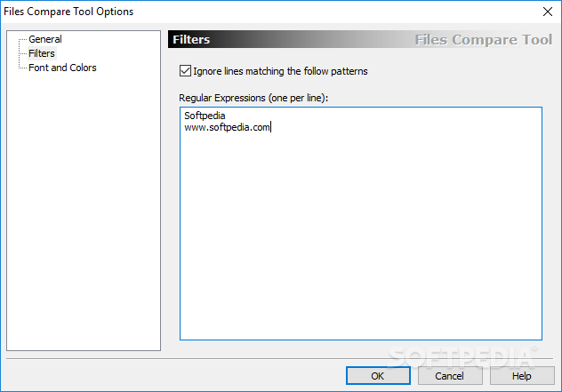The image size is (562, 392).
Task: Place cursor on the "www.softpedia.com" pattern line
Action: pyautogui.click(x=227, y=128)
